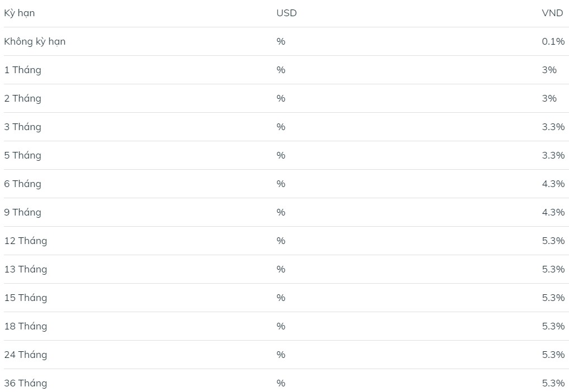569x392 pixels.
Task: Click the 13 Tháng term label
Action: coord(25,269)
